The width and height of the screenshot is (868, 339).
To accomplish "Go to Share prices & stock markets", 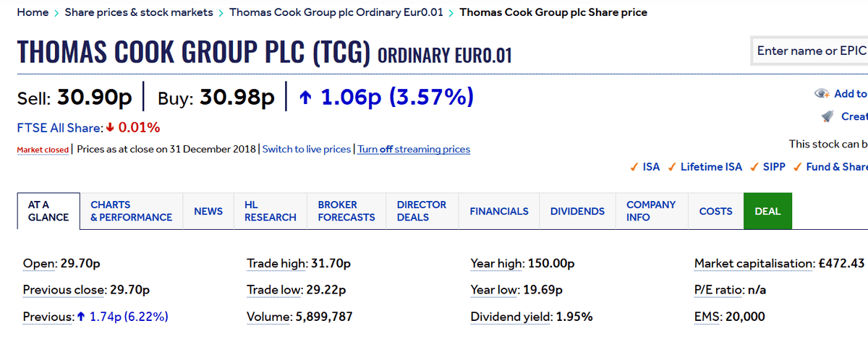I will 139,12.
